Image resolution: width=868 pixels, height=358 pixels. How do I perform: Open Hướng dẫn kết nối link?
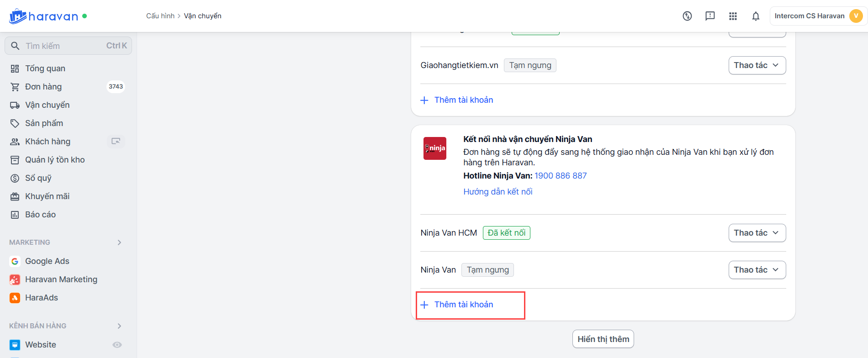(x=498, y=192)
